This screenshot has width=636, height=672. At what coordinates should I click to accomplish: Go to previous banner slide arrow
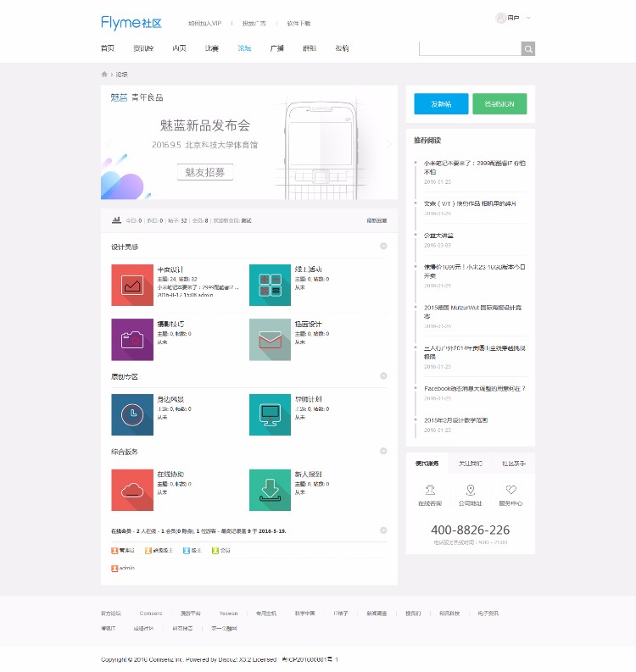pyautogui.click(x=109, y=143)
